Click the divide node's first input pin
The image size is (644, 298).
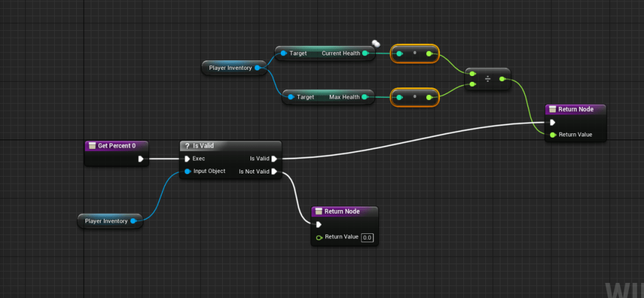point(473,74)
